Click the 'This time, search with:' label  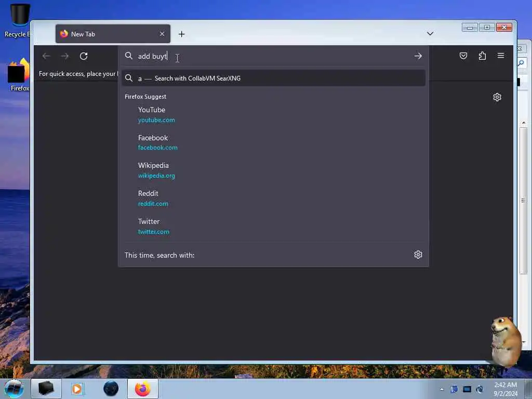click(159, 255)
